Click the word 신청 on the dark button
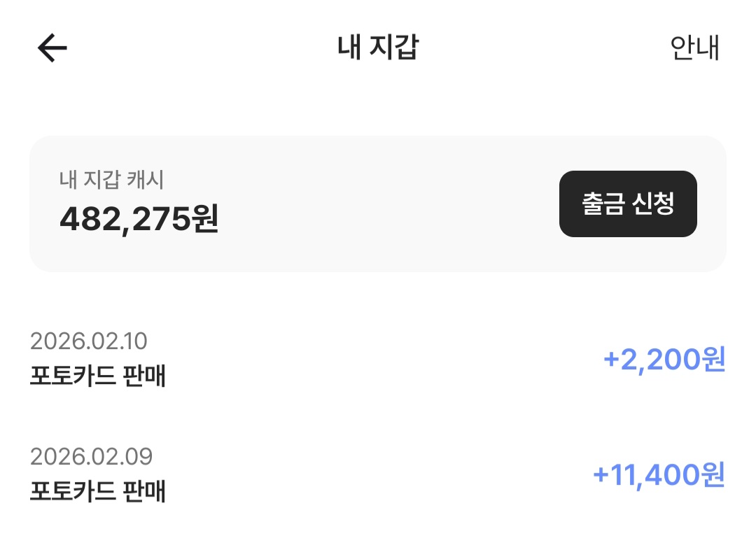756x559 pixels. point(653,204)
